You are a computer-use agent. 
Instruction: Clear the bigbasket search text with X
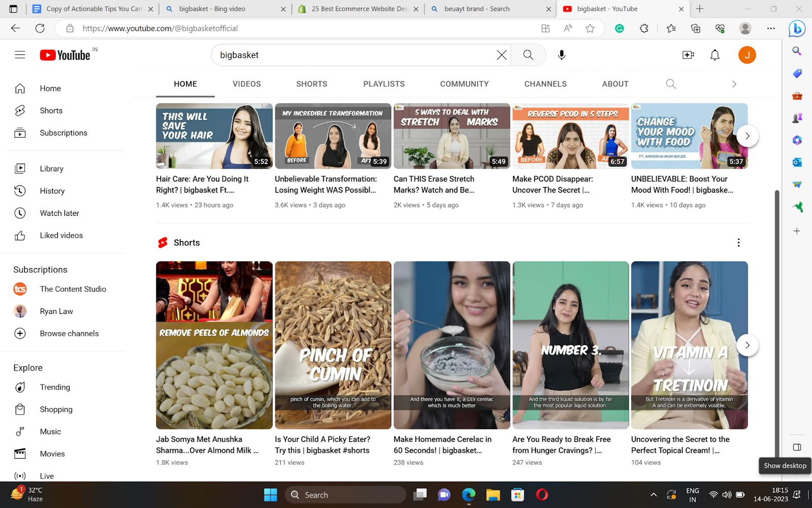tap(501, 55)
